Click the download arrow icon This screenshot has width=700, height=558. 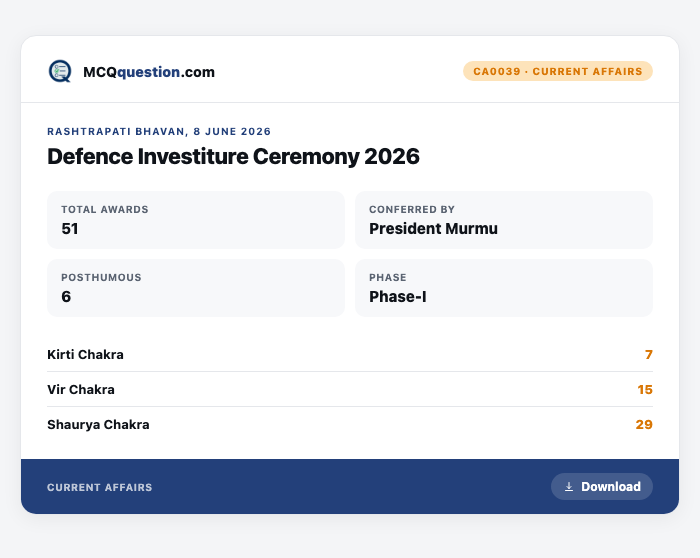click(x=569, y=487)
